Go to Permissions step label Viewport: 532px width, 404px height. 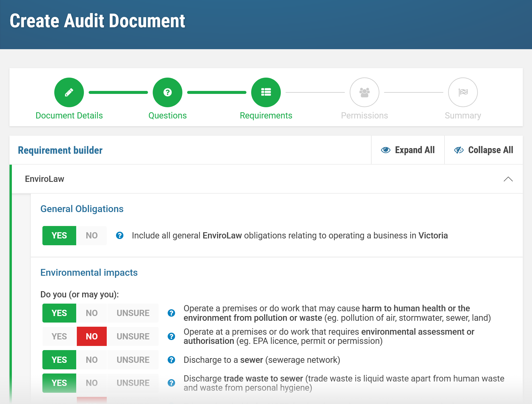click(x=364, y=116)
